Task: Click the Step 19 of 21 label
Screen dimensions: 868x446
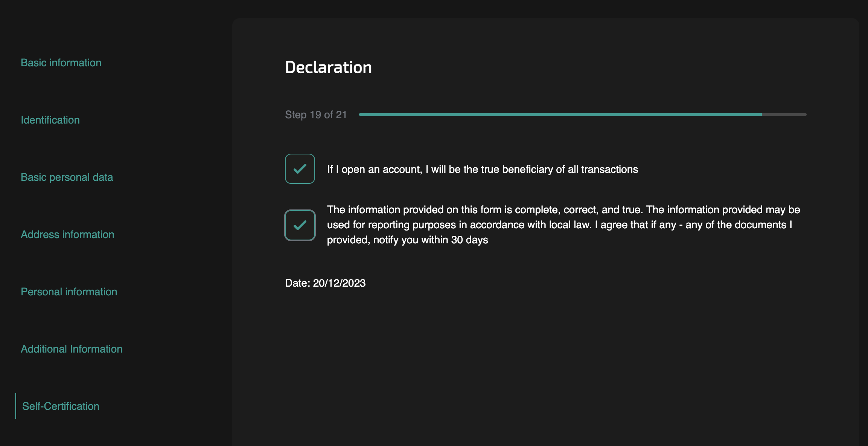Action: pyautogui.click(x=316, y=115)
